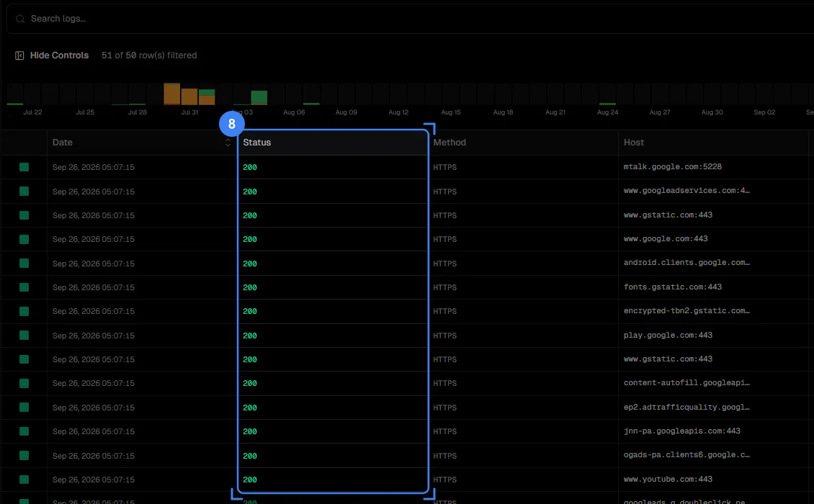
Task: Click the Host column header
Action: click(633, 143)
